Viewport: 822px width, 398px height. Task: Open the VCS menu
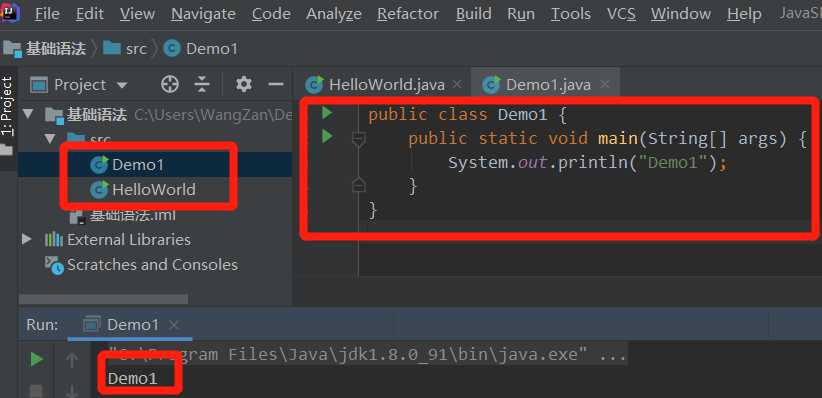(621, 14)
